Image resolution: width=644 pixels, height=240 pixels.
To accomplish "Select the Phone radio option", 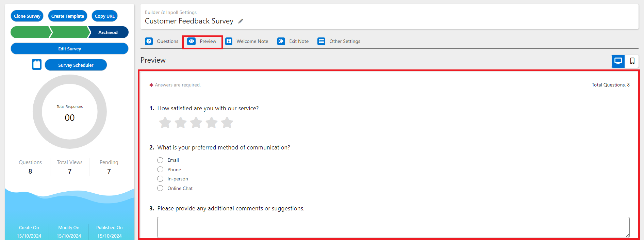I will pyautogui.click(x=160, y=170).
